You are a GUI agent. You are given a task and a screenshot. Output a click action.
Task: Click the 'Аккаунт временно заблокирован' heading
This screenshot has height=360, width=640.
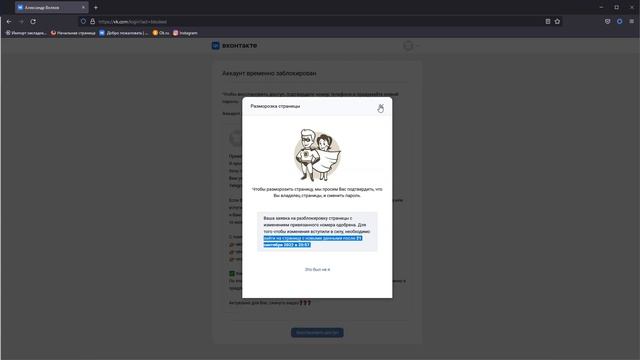[x=269, y=73]
